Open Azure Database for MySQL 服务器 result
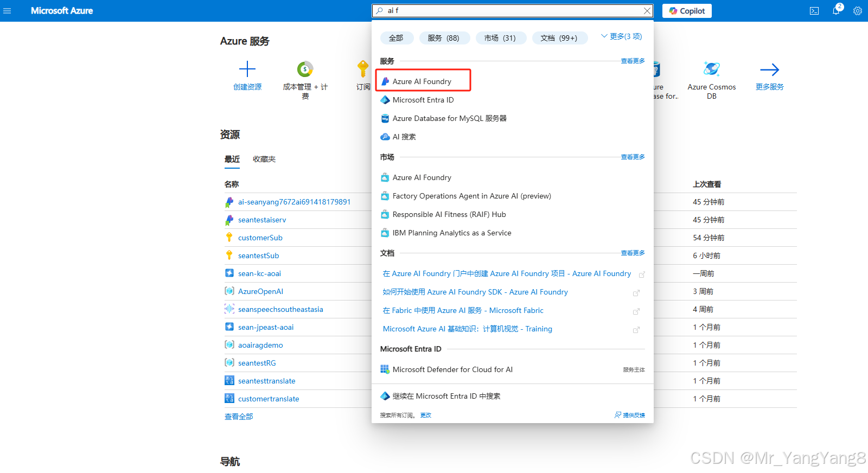Screen dimensions: 868x473 (x=450, y=118)
